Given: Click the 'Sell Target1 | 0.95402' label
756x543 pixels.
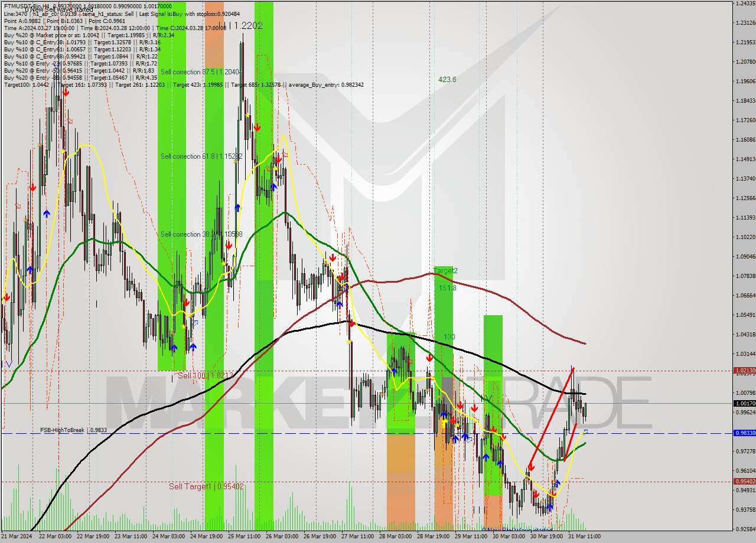Looking at the screenshot, I should tap(206, 486).
